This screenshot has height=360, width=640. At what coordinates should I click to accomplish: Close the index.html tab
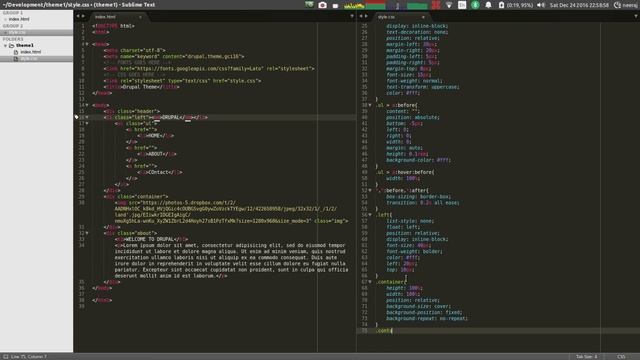140,17
